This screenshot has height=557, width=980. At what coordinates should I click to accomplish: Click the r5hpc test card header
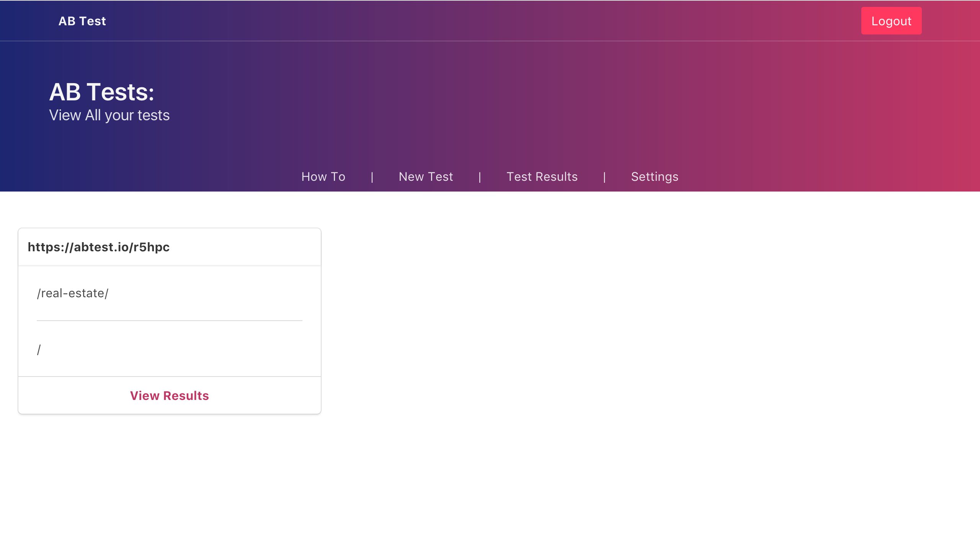169,247
